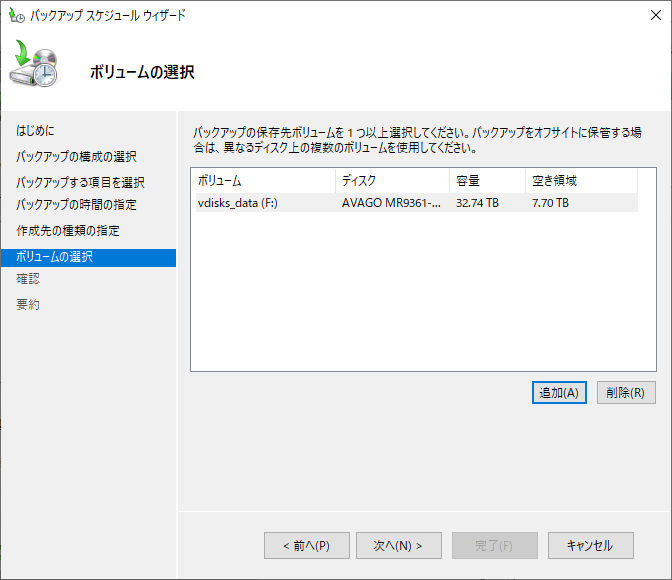
Task: Click the 容量 column header
Action: tap(487, 181)
